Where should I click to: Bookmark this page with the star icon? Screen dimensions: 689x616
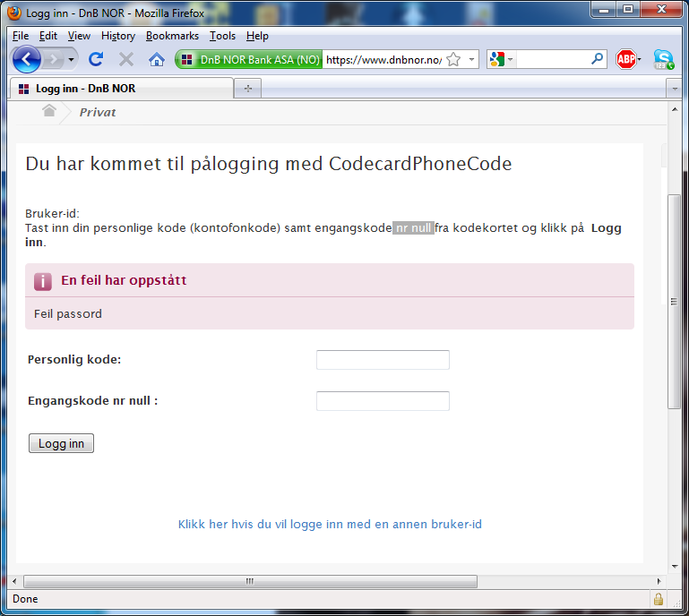tap(453, 59)
